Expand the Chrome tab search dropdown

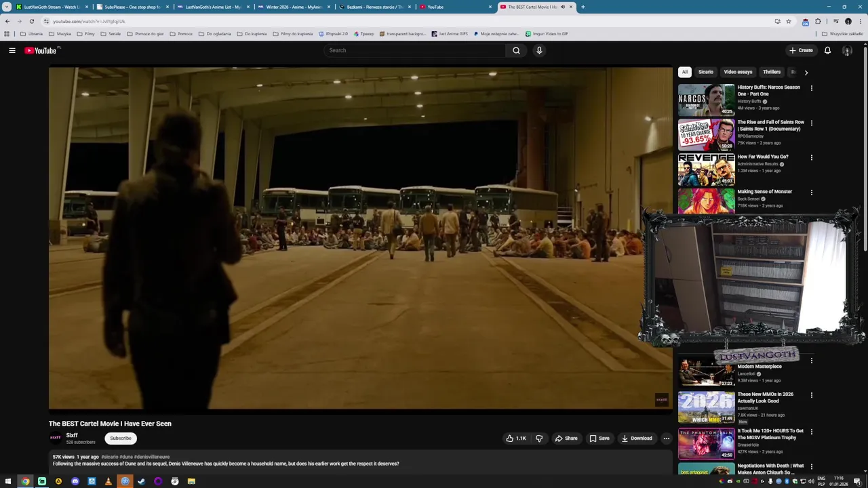(x=7, y=7)
